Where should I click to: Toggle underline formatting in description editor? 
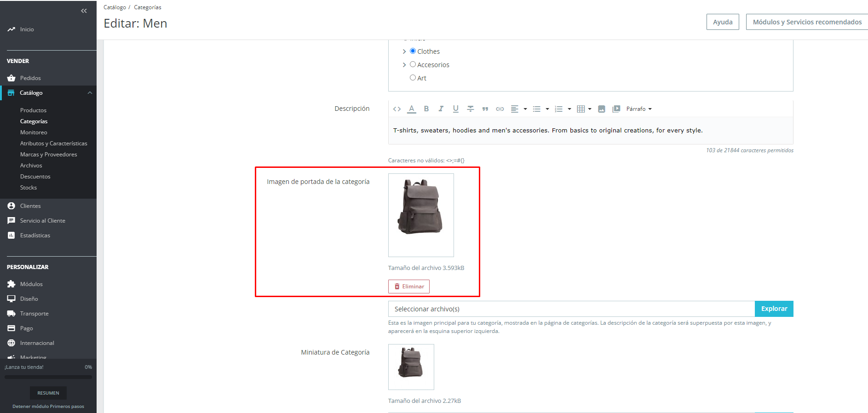tap(456, 109)
